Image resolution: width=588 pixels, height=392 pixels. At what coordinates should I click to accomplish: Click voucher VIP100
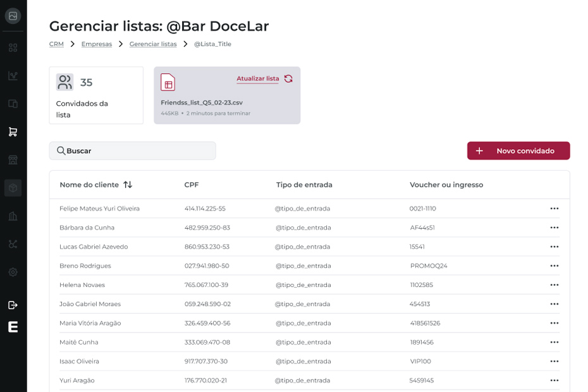coord(420,362)
